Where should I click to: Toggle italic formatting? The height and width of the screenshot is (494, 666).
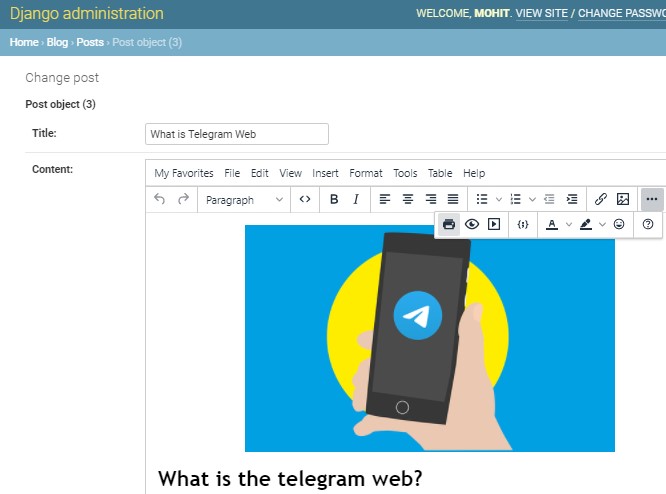coord(356,199)
